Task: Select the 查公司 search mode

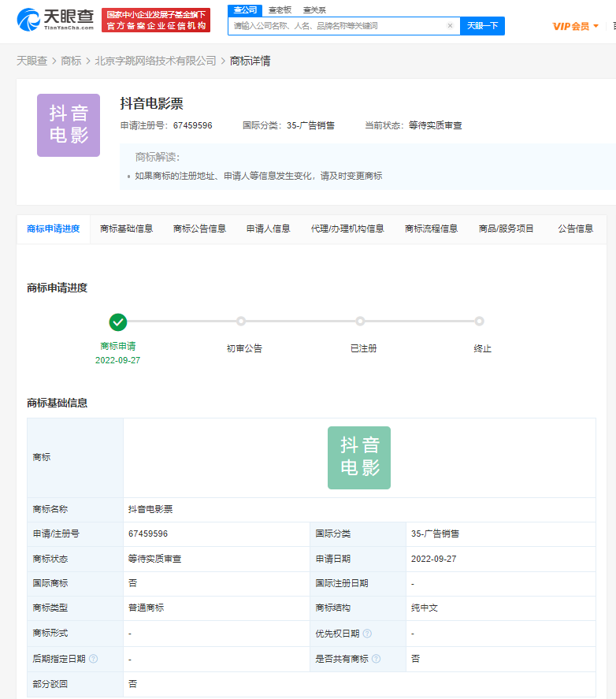Action: 245,9
